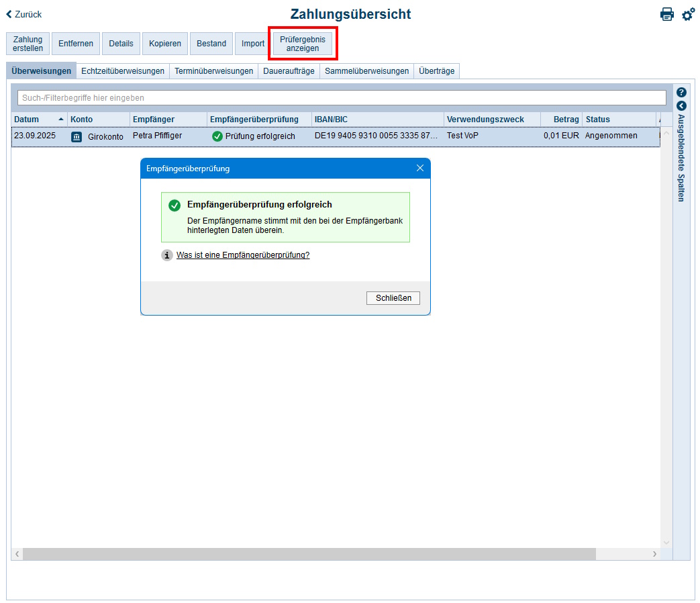Expand the Ausgeblendete Spalten side panel
Viewport: 700px width, 603px height.
pos(681,106)
